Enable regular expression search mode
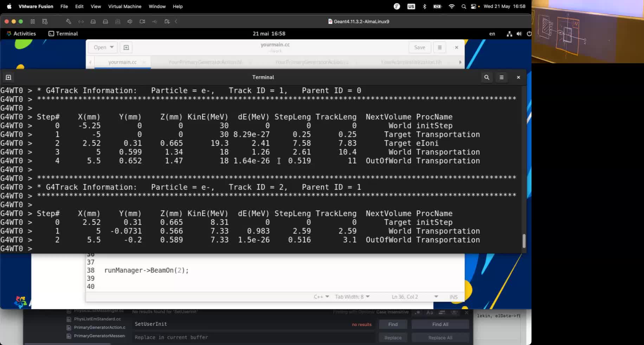Viewport: 644px width, 345px height. (418, 312)
